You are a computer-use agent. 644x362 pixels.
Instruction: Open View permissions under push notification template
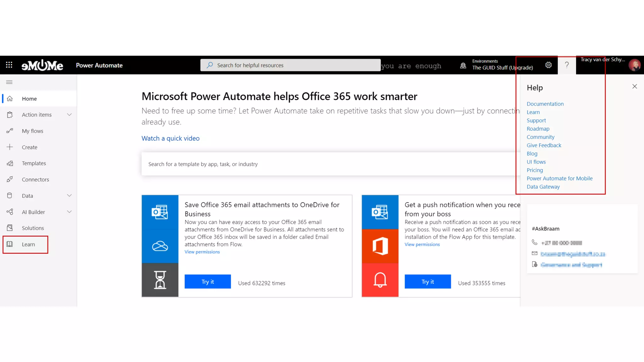coord(422,244)
